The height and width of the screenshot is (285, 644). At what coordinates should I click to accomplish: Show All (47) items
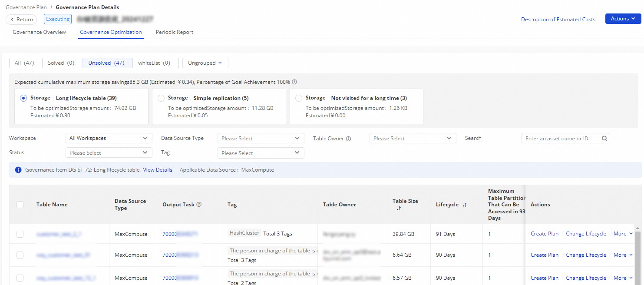(26, 63)
